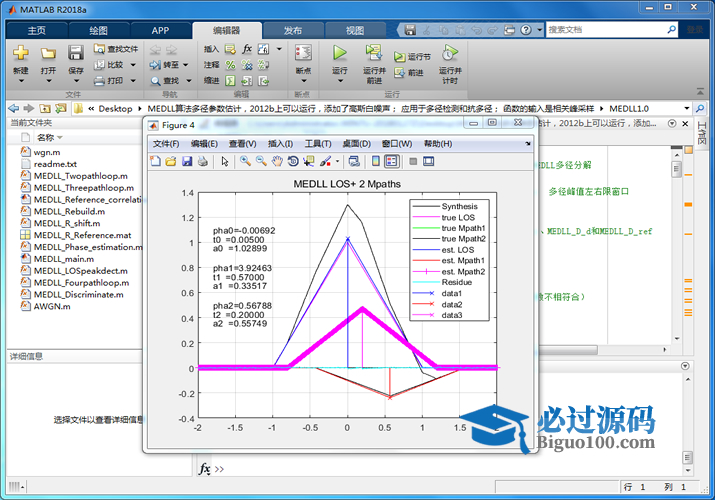The height and width of the screenshot is (500, 715).
Task: Switch to Home (主页) tab
Action: coord(36,31)
